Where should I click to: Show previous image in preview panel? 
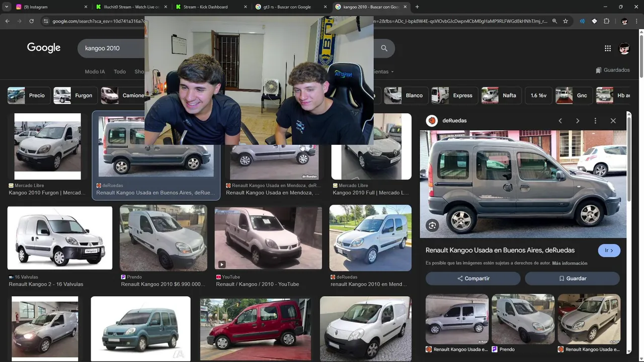tap(560, 121)
